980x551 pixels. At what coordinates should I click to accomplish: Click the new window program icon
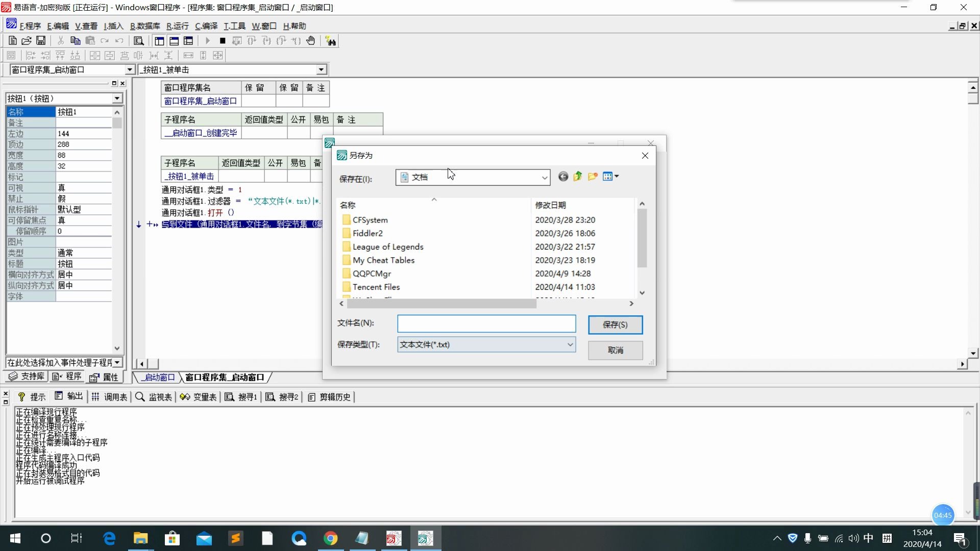160,41
